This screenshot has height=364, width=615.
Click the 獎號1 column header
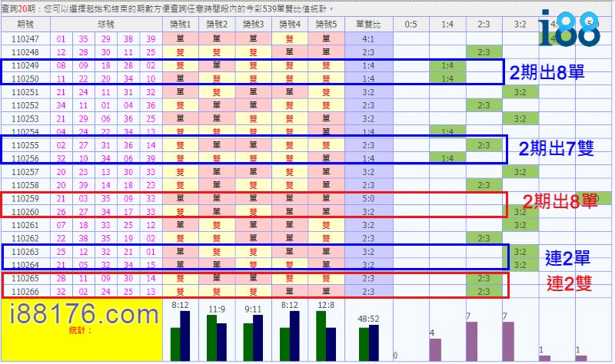coord(181,25)
